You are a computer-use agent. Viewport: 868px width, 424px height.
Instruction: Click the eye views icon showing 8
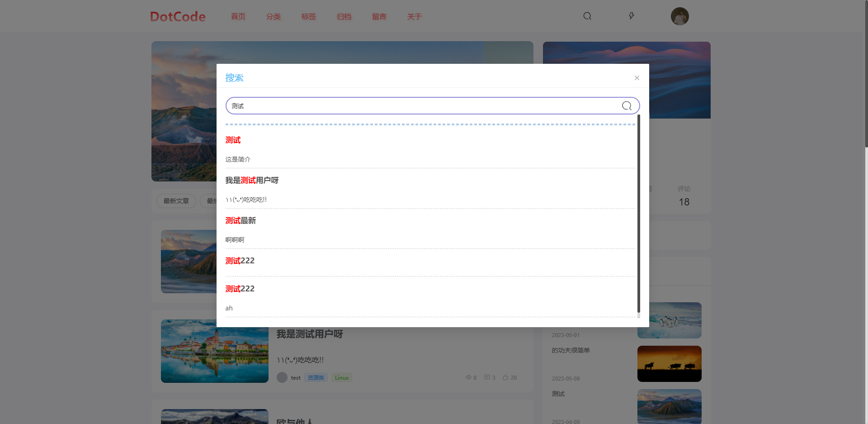(468, 377)
